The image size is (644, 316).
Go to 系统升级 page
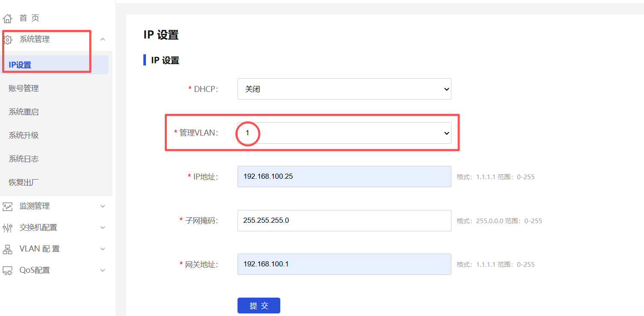(x=24, y=136)
